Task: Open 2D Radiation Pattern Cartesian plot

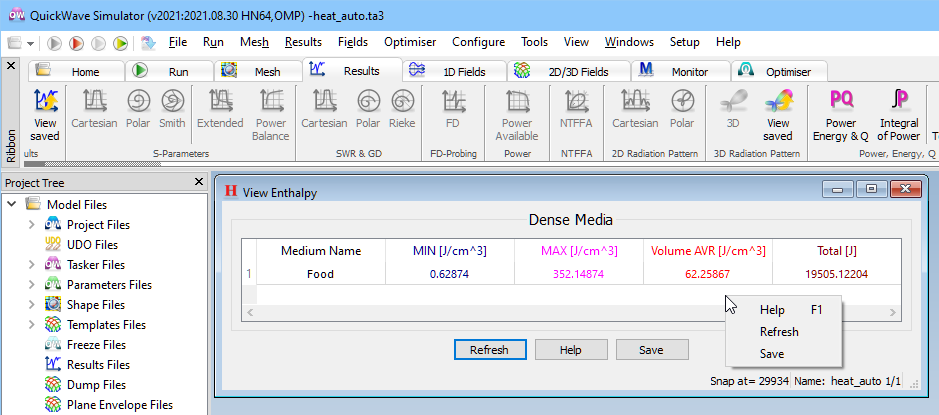Action: [635, 108]
